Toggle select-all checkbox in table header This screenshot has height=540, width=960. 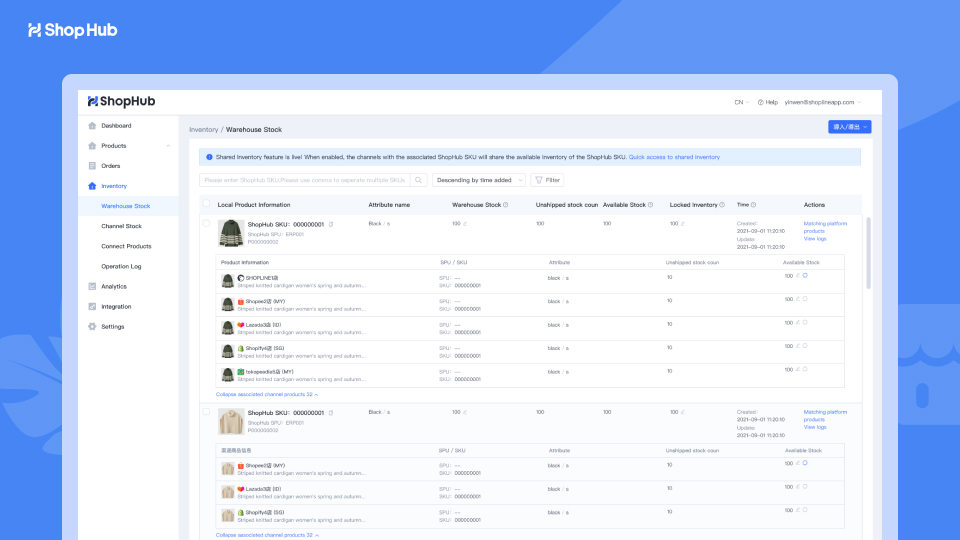(x=206, y=204)
